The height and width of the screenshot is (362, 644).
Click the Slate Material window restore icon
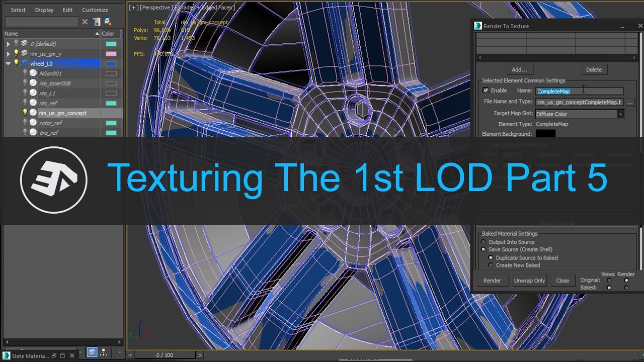coord(54,356)
